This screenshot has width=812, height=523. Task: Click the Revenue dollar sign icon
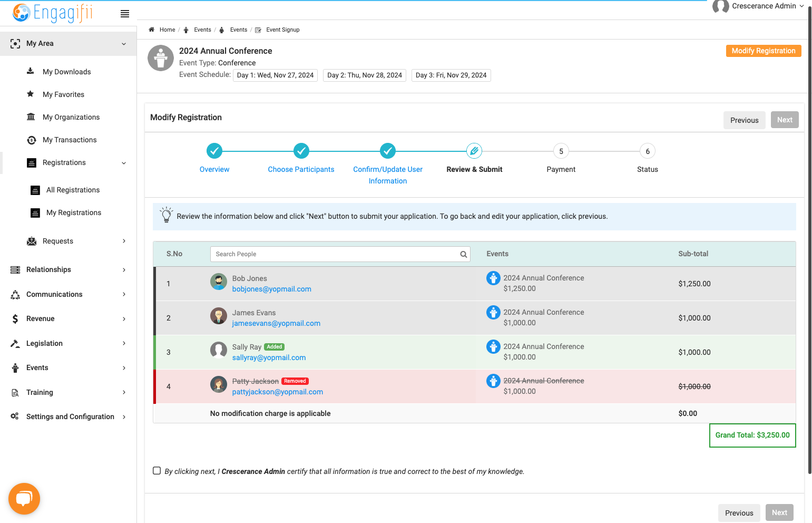[15, 318]
